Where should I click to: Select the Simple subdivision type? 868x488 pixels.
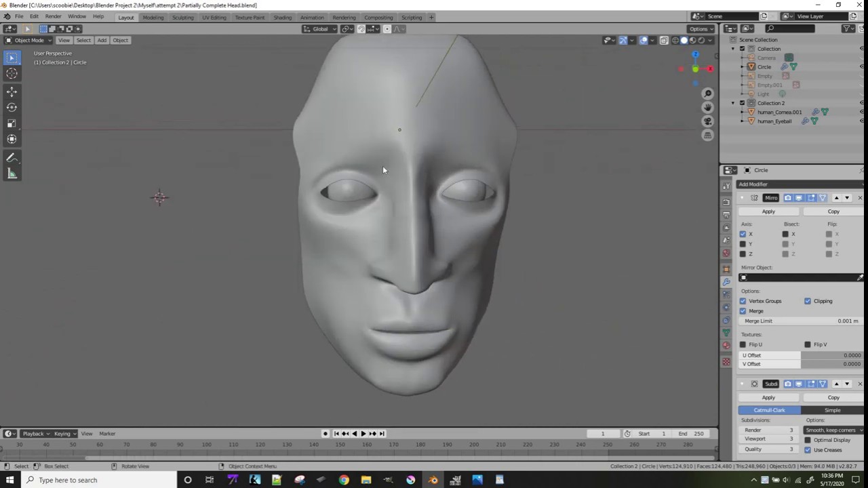pos(832,410)
